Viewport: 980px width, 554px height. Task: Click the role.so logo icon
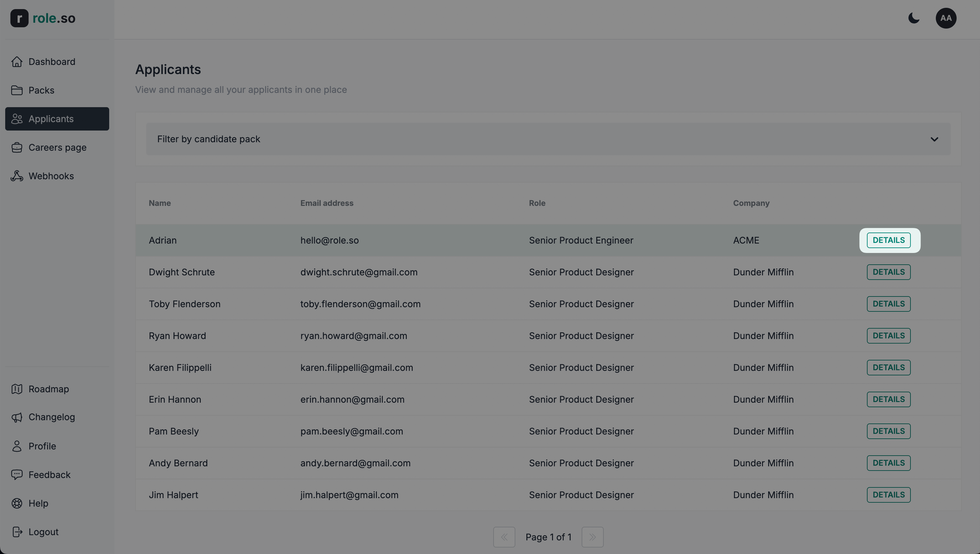(19, 18)
